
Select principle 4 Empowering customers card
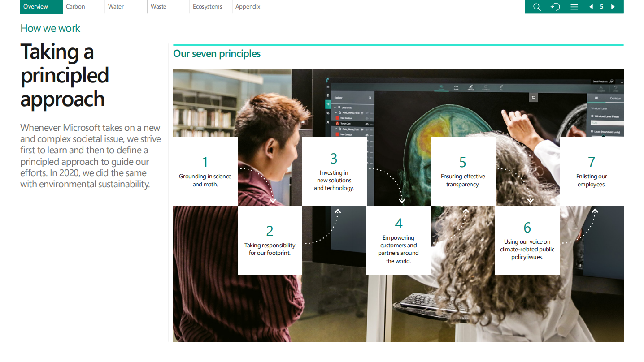[398, 240]
